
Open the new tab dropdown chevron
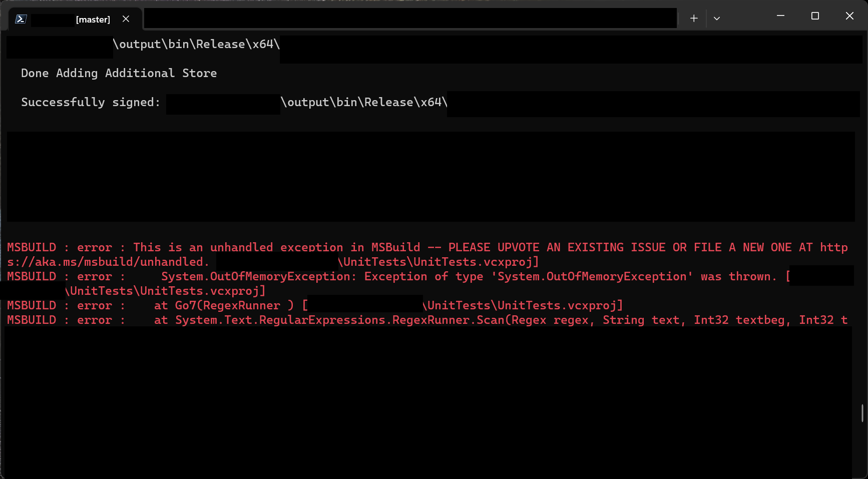(716, 18)
